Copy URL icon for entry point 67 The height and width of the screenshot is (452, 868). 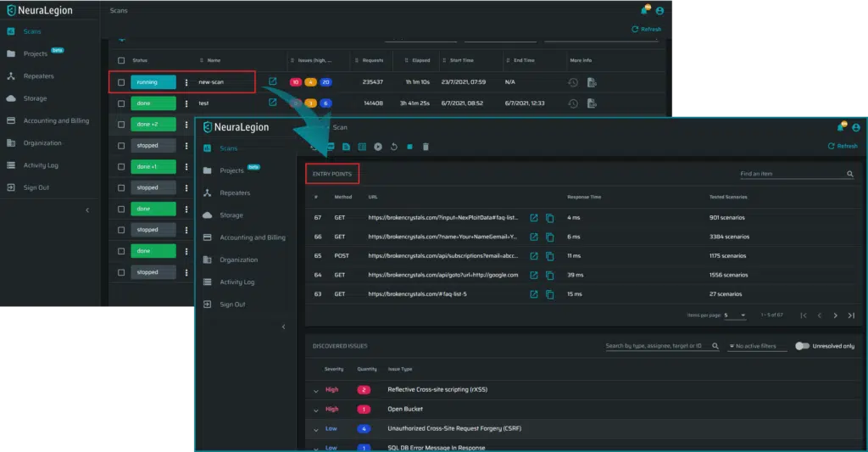click(x=549, y=218)
